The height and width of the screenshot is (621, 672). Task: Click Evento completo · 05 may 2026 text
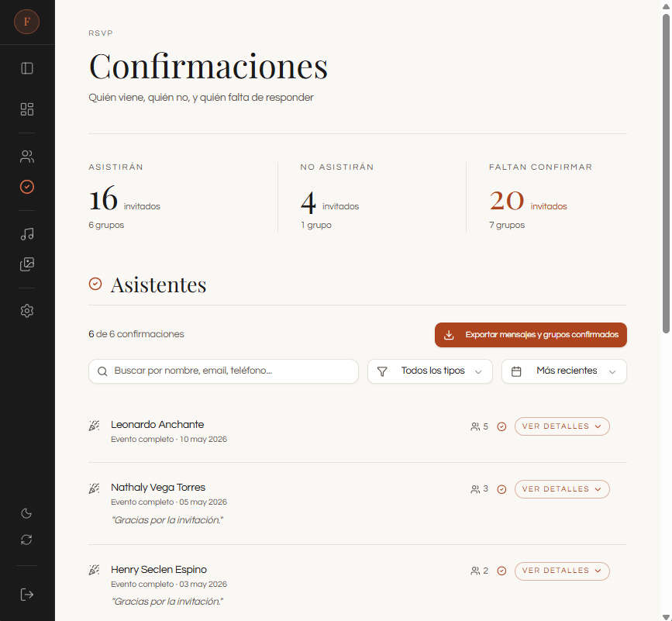[169, 502]
